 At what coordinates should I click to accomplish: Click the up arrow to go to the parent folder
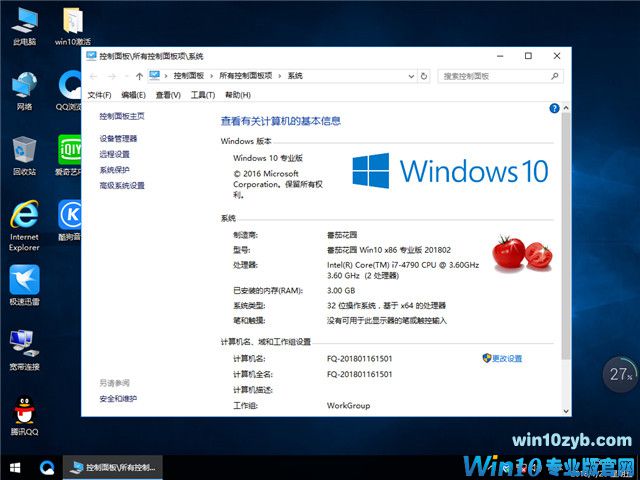click(139, 76)
